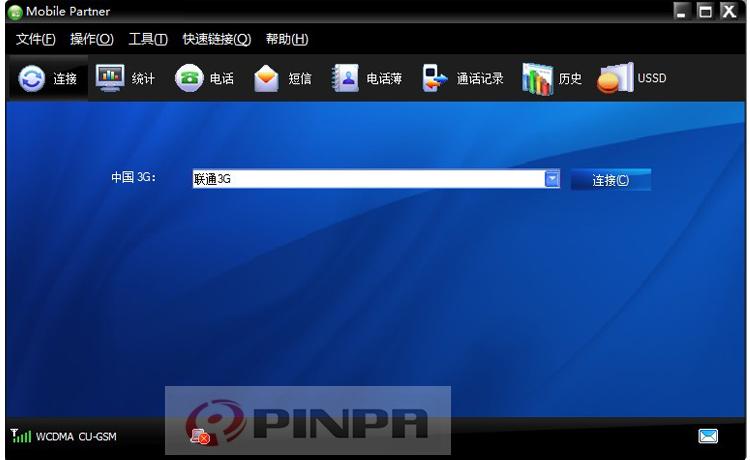Open the 操作(O) menu
Image resolution: width=750 pixels, height=460 pixels.
pos(92,39)
